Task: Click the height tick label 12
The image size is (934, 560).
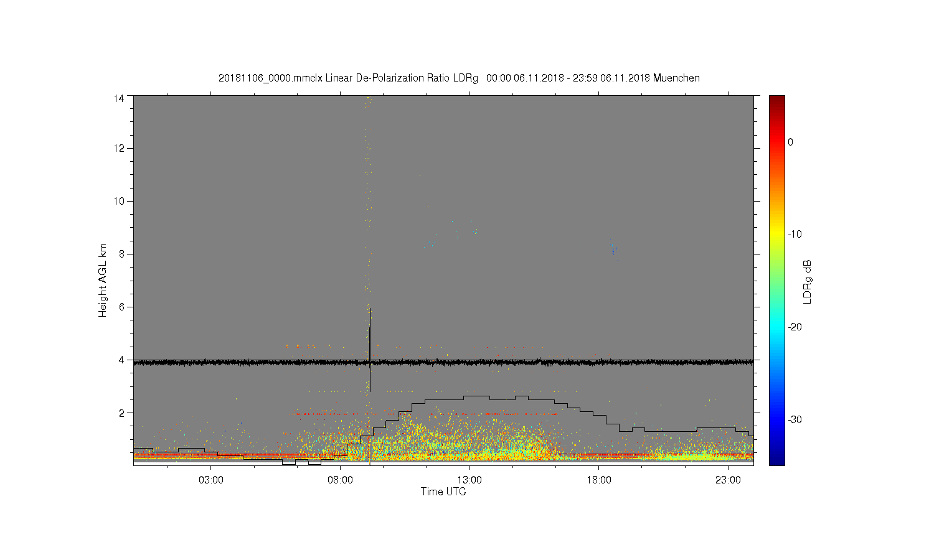Action: [119, 148]
